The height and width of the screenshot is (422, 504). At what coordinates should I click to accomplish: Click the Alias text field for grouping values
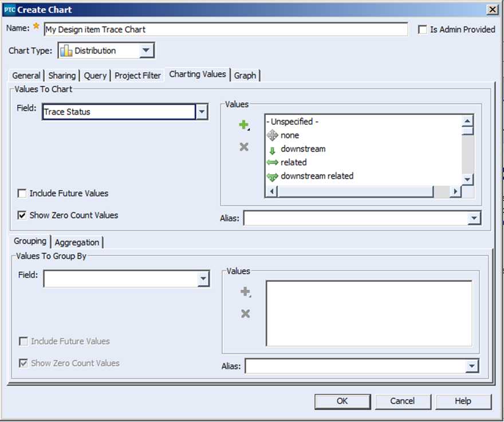click(x=356, y=366)
